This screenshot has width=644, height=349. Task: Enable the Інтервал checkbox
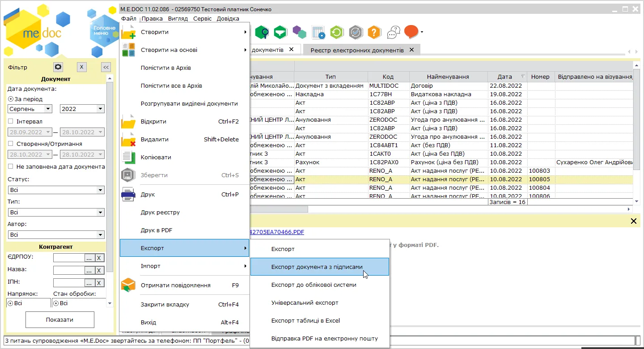click(11, 121)
